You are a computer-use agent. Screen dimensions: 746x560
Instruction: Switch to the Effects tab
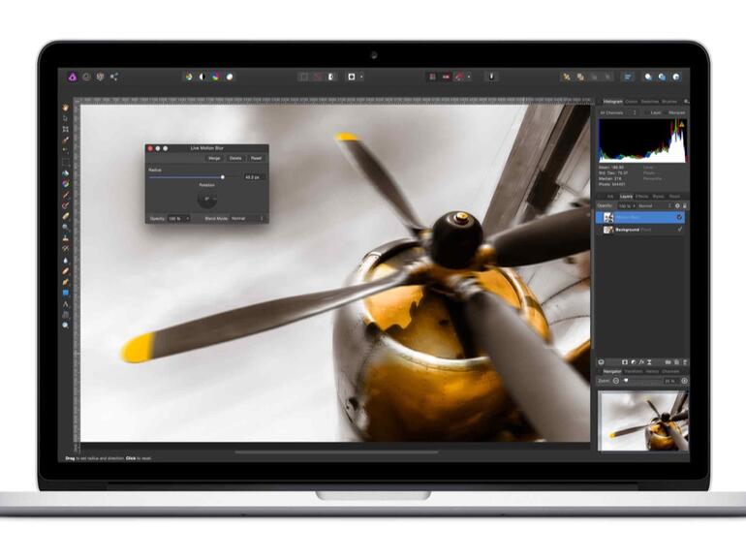point(641,197)
